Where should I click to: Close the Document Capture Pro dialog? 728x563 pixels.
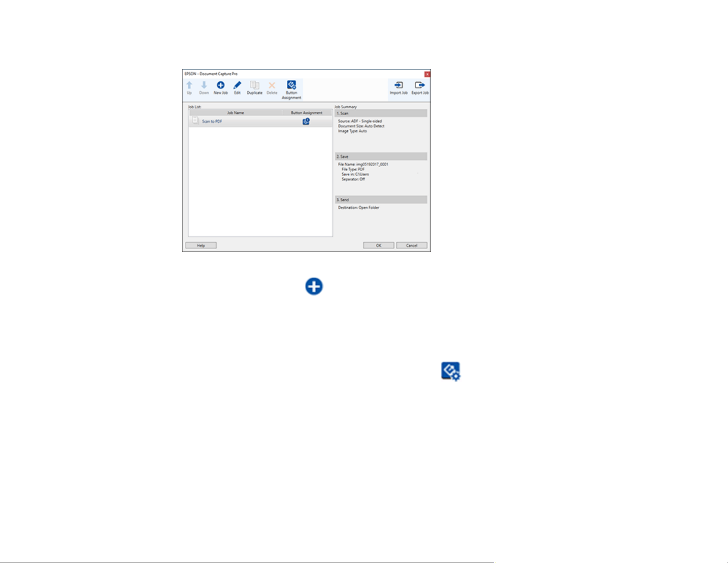427,74
